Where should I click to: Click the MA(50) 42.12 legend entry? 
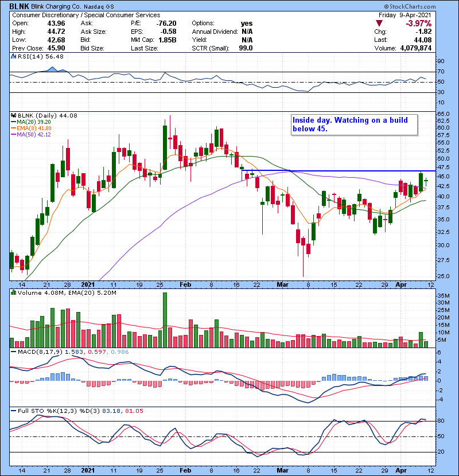(31, 135)
